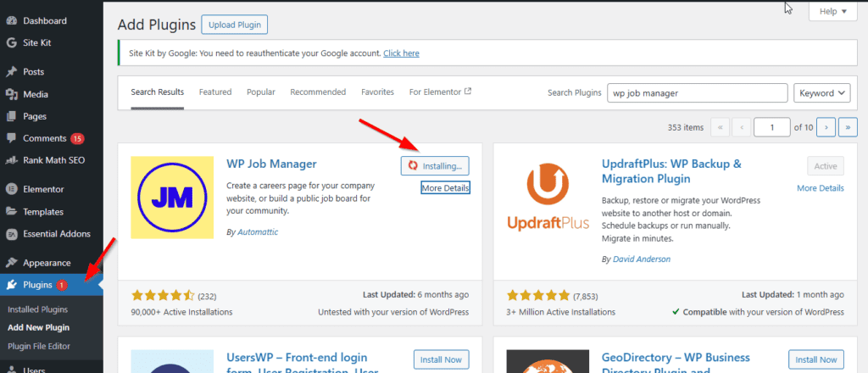Viewport: 868px width, 373px height.
Task: Open the Favorites tab
Action: (x=377, y=92)
